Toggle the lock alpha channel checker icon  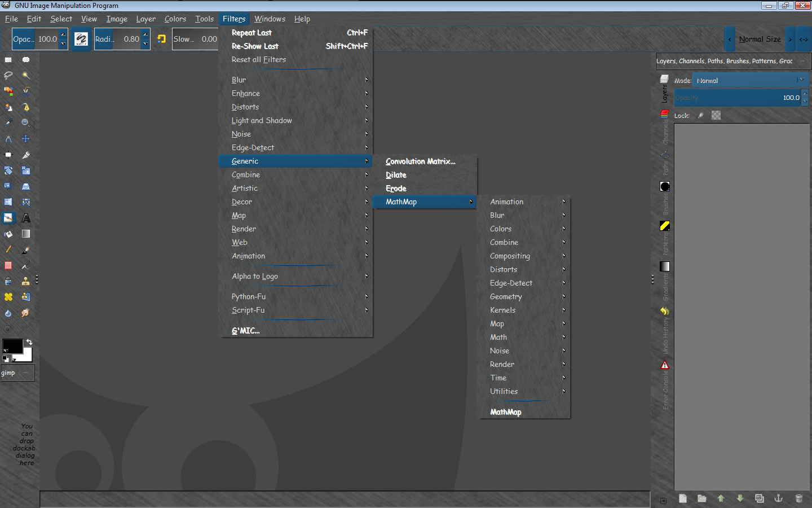716,116
